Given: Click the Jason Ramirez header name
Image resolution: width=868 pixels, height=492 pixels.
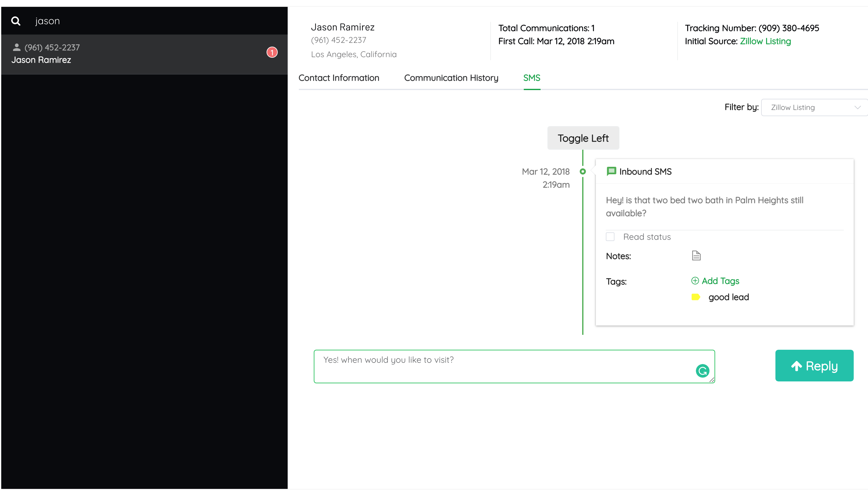Looking at the screenshot, I should (342, 27).
